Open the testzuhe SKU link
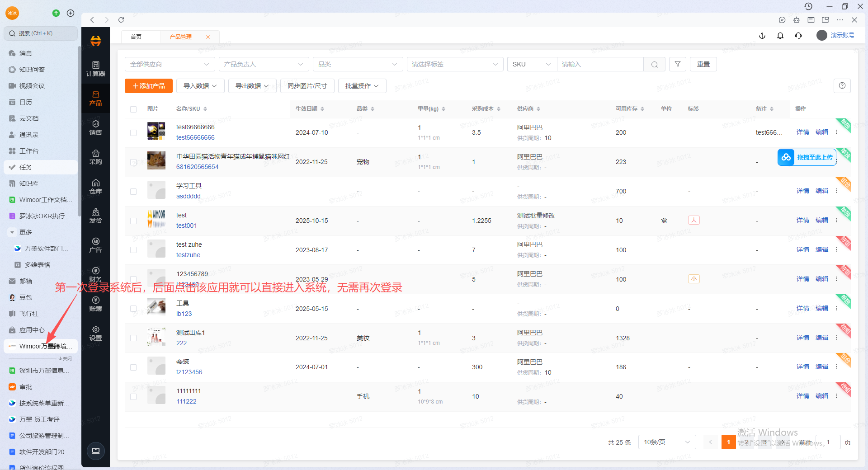The width and height of the screenshot is (868, 470). click(x=188, y=255)
